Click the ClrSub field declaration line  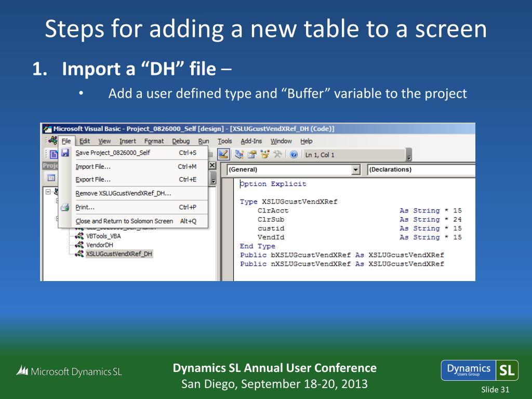point(360,219)
